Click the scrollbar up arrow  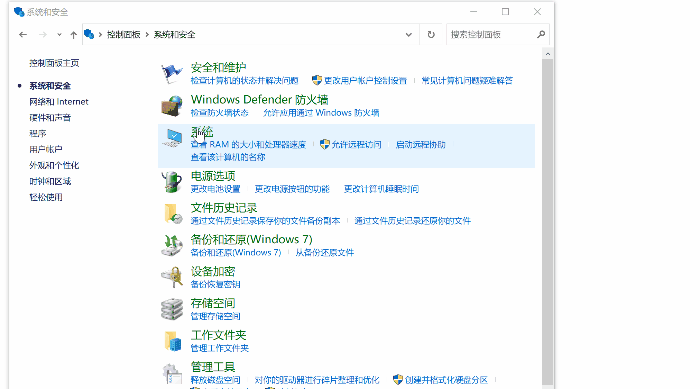tap(548, 54)
